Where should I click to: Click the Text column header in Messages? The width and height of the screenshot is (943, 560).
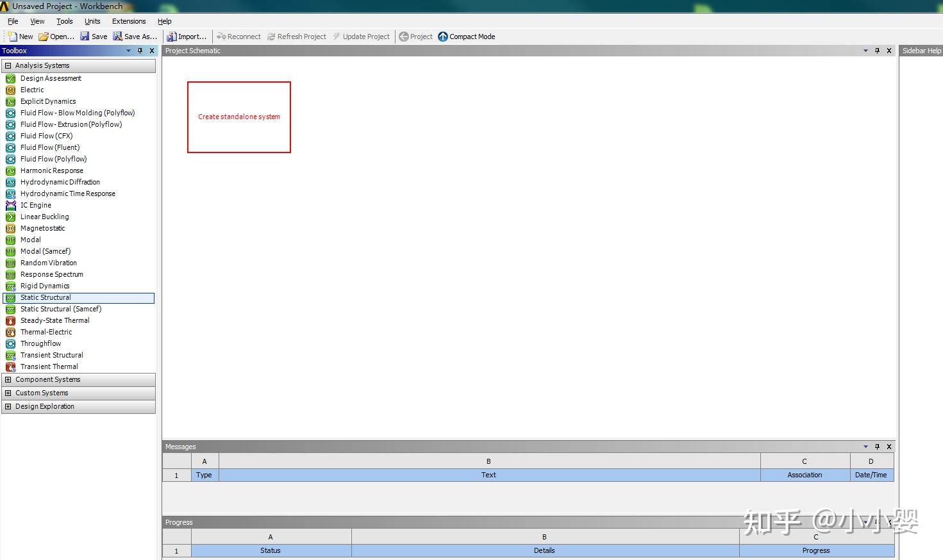click(489, 475)
